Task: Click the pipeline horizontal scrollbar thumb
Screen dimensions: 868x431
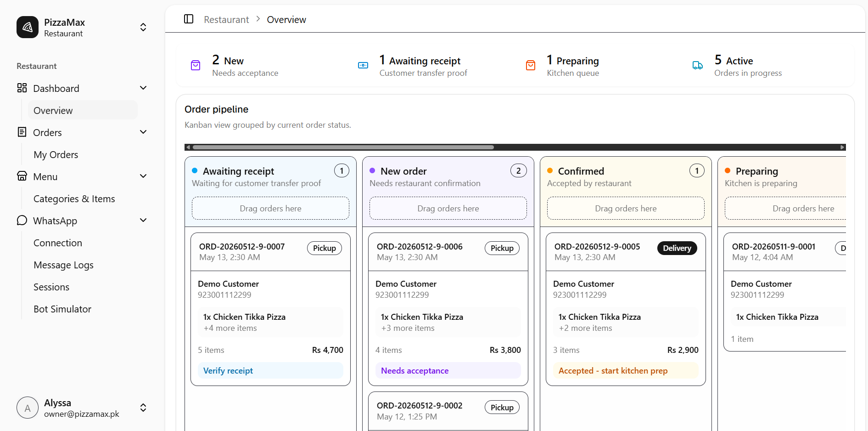Action: [x=343, y=147]
